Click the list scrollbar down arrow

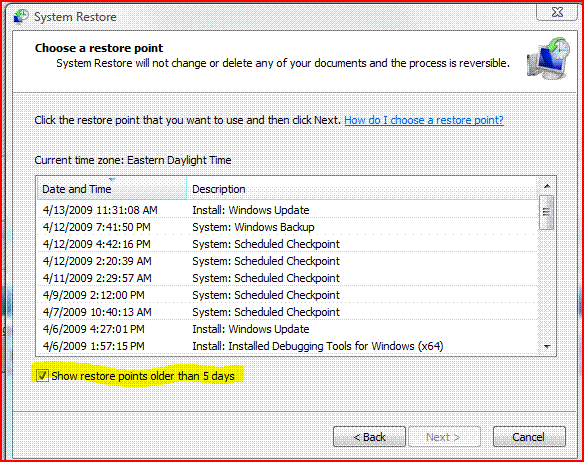pos(547,346)
